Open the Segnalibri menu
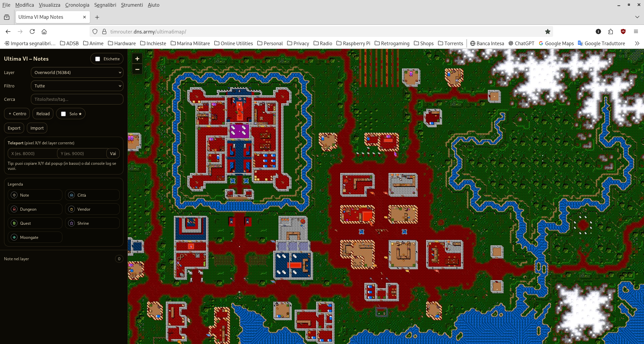Screen dimensions: 644x344 point(105,5)
